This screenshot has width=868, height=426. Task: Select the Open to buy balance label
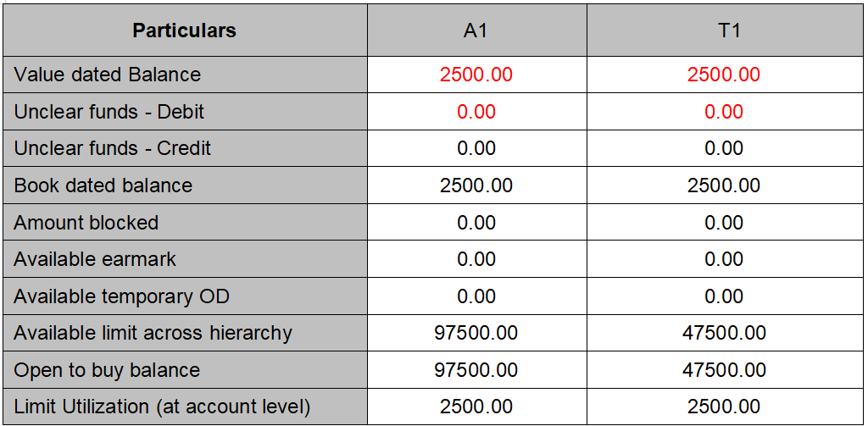click(107, 370)
